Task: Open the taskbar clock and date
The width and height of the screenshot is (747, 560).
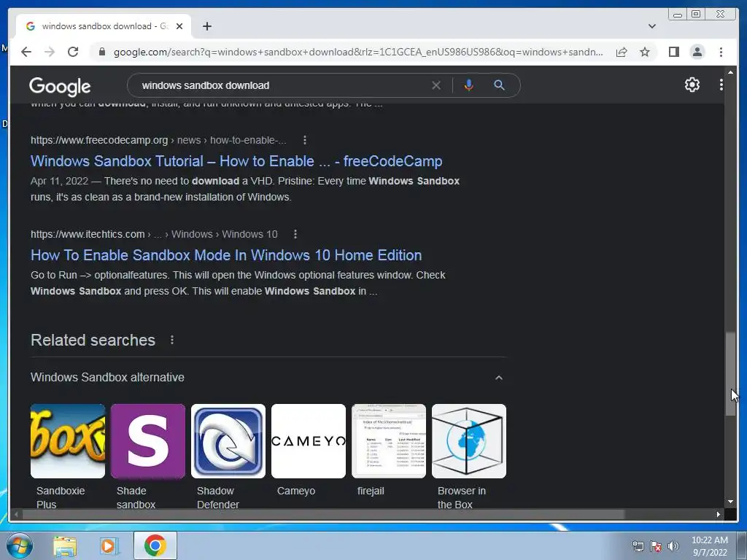Action: click(x=709, y=546)
